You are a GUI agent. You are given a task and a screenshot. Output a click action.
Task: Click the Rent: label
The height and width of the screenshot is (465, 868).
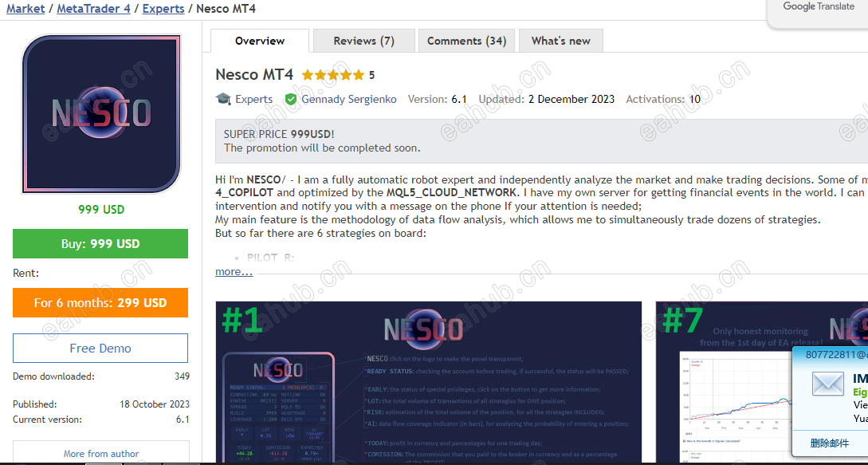[x=26, y=274]
